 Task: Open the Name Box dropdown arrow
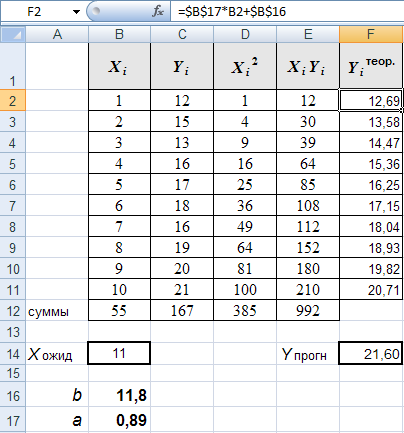(x=76, y=12)
